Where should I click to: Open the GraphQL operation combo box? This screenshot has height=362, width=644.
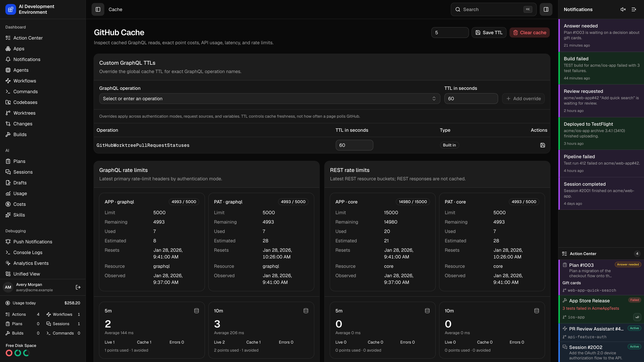coord(270,99)
